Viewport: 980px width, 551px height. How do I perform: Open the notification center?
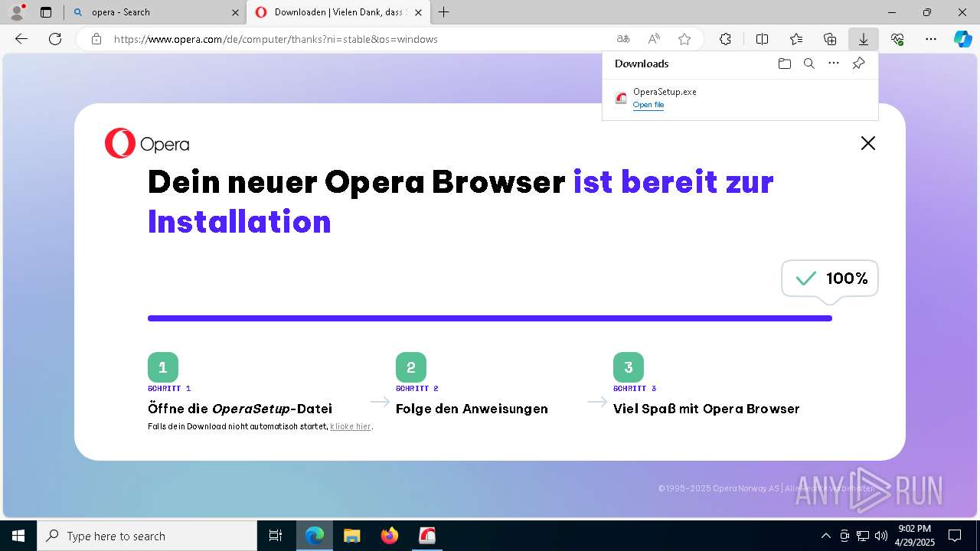(x=955, y=536)
